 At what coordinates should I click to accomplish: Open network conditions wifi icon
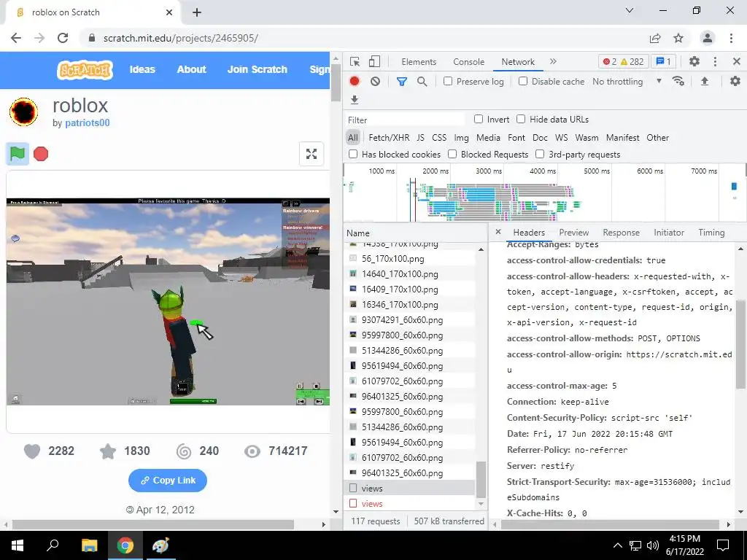pos(678,82)
